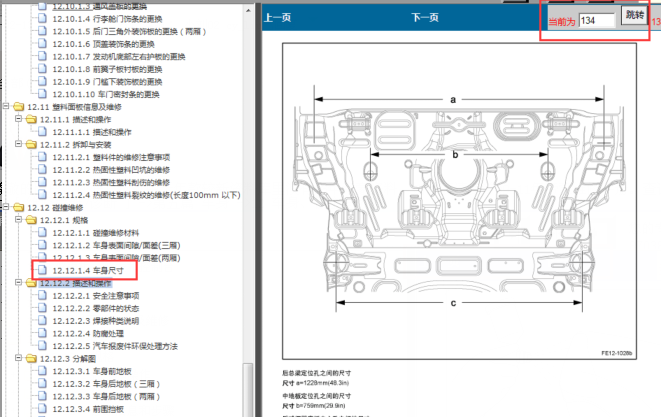Click folder icon of 12.11.2 拆卸与安装
The image size is (661, 417).
(x=31, y=145)
